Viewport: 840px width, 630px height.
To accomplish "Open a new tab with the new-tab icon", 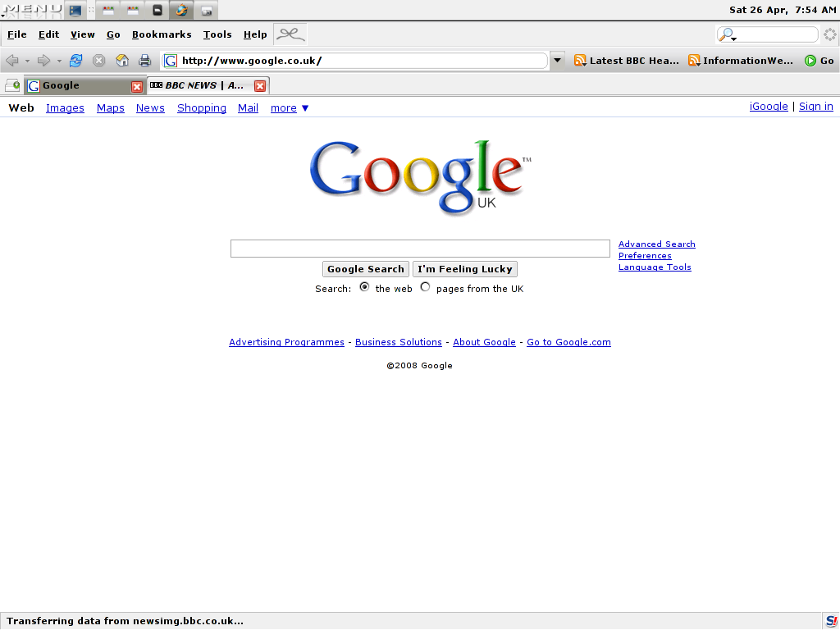I will tap(12, 85).
